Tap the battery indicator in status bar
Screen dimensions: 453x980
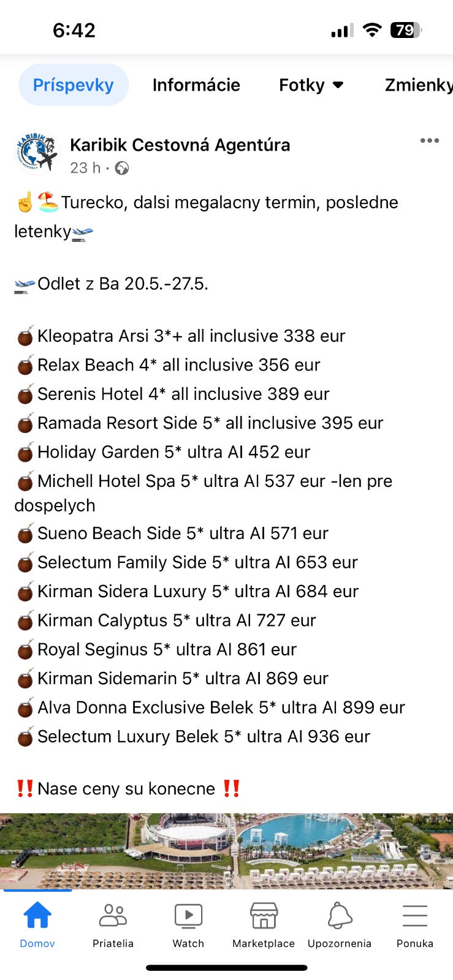click(x=406, y=30)
